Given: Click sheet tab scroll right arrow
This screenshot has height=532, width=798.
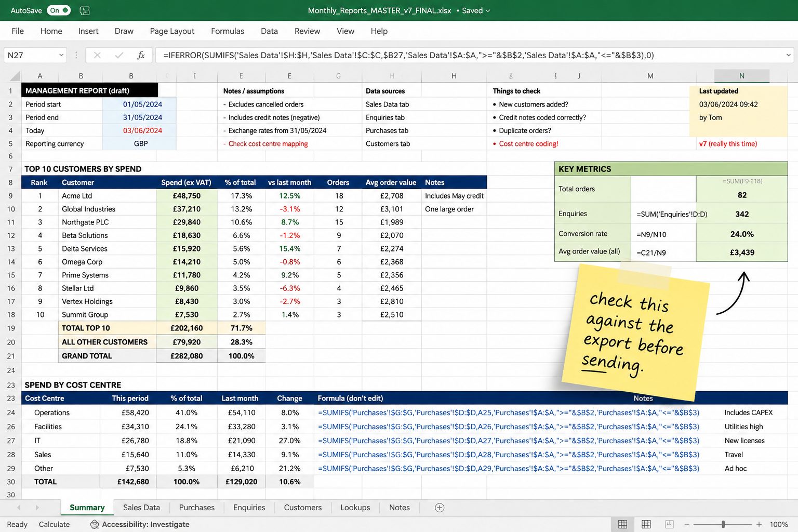Looking at the screenshot, I should pyautogui.click(x=37, y=508).
